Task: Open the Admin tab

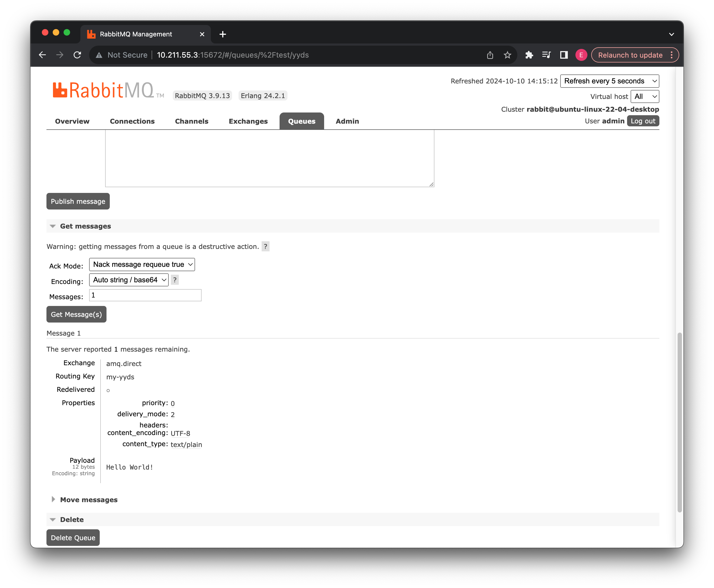Action: click(347, 121)
